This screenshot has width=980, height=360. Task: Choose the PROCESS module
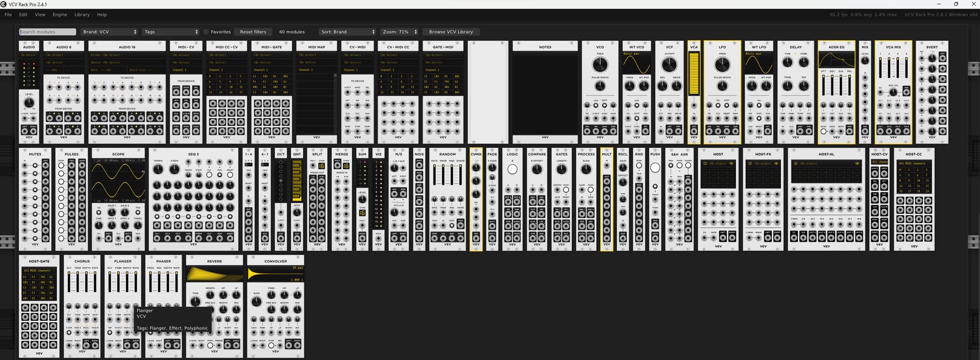point(586,199)
